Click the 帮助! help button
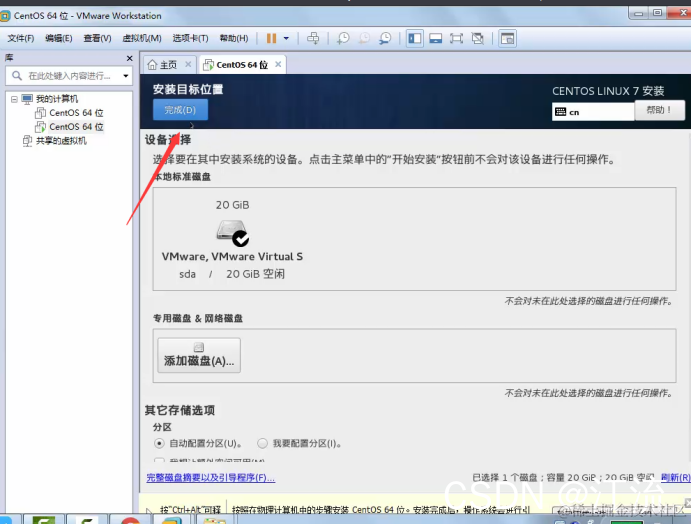This screenshot has width=692, height=524. pyautogui.click(x=659, y=110)
